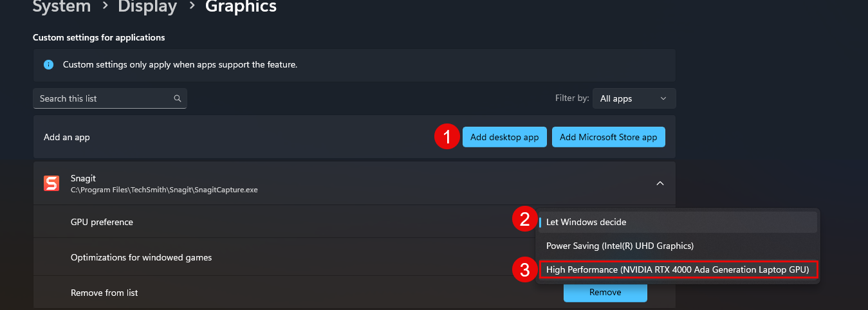The image size is (868, 310).
Task: Remove Snagit using the Remove button
Action: click(605, 293)
